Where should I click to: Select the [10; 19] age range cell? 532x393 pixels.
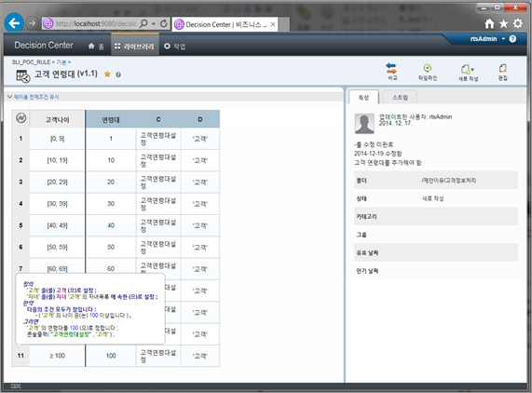pos(57,160)
